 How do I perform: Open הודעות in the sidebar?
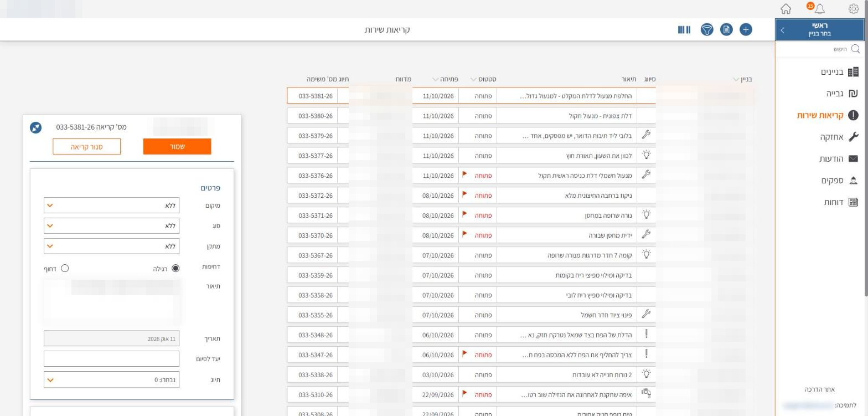[839, 159]
